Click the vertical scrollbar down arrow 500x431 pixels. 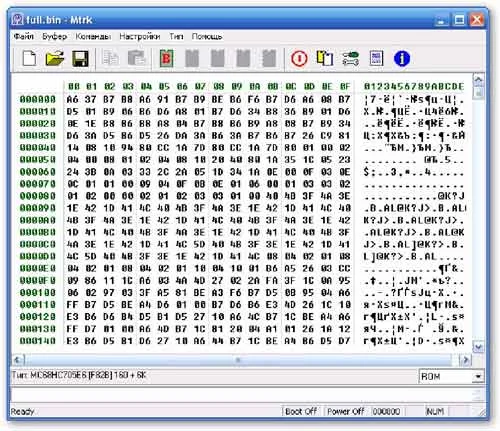click(479, 347)
